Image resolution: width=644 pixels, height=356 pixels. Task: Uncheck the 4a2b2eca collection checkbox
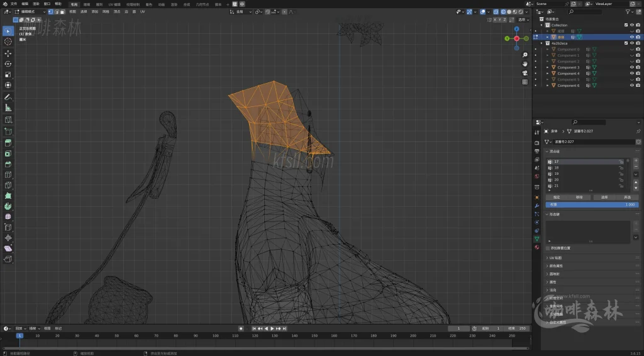pos(626,43)
